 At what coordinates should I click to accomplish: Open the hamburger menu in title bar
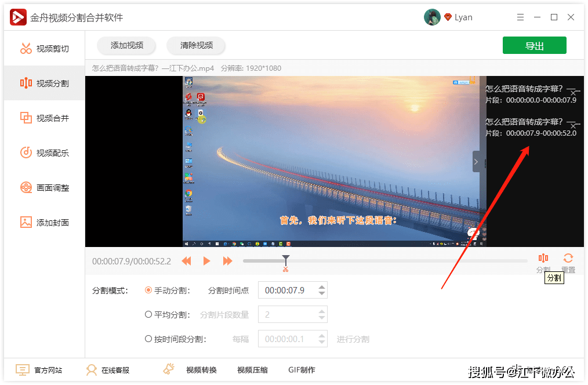[x=520, y=17]
